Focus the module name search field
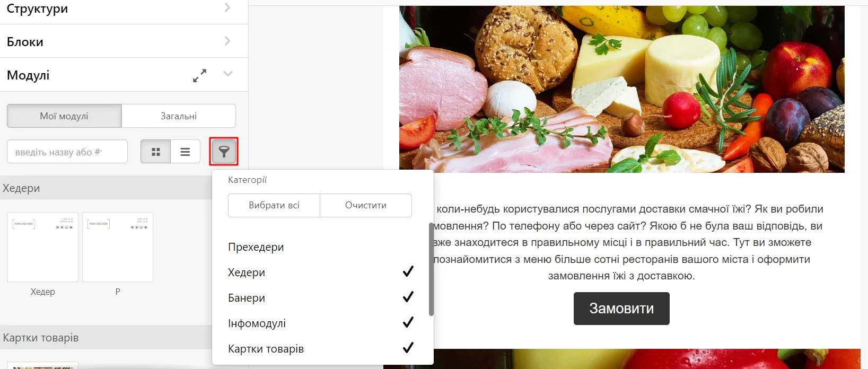The width and height of the screenshot is (868, 369). (x=67, y=152)
